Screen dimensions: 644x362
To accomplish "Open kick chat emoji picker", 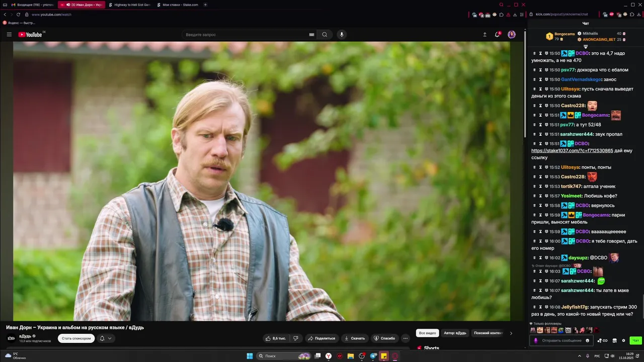I will [x=587, y=340].
